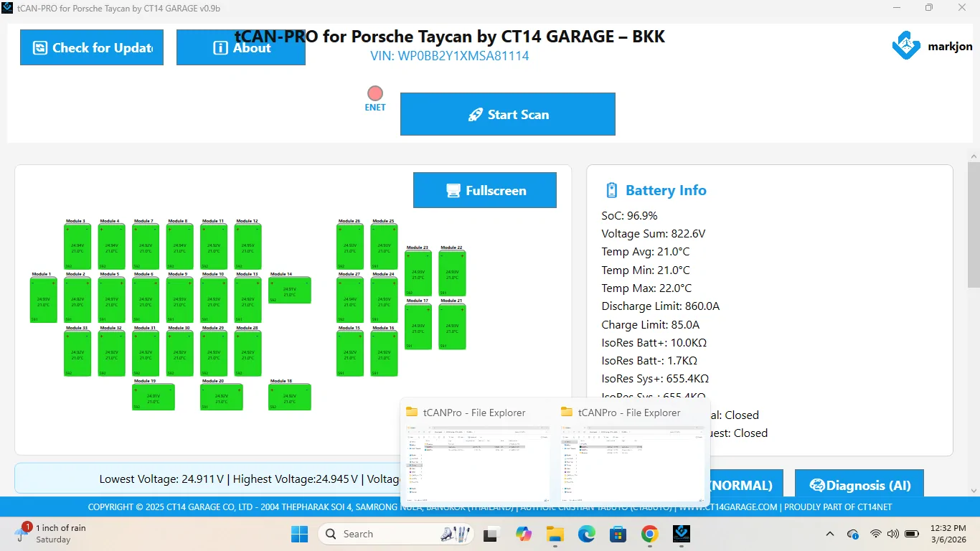Select the Module 24 battery cell
Screen dimensions: 980x551
click(384, 300)
